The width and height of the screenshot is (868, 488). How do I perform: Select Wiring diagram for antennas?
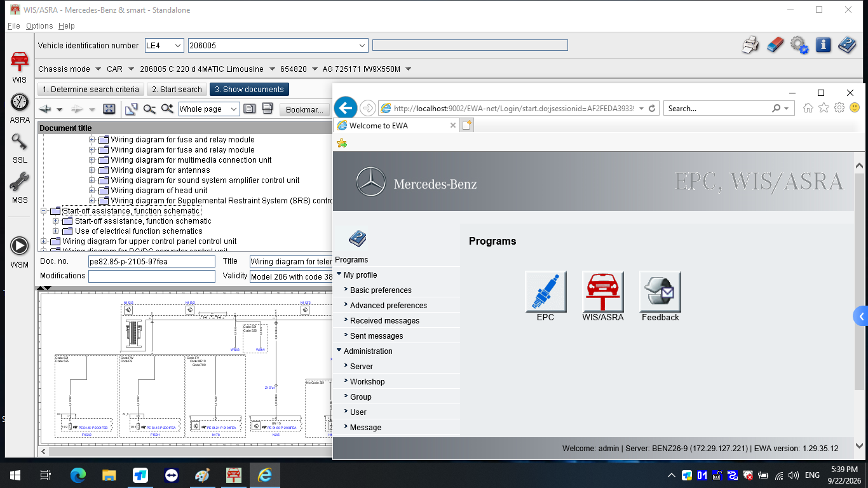160,170
